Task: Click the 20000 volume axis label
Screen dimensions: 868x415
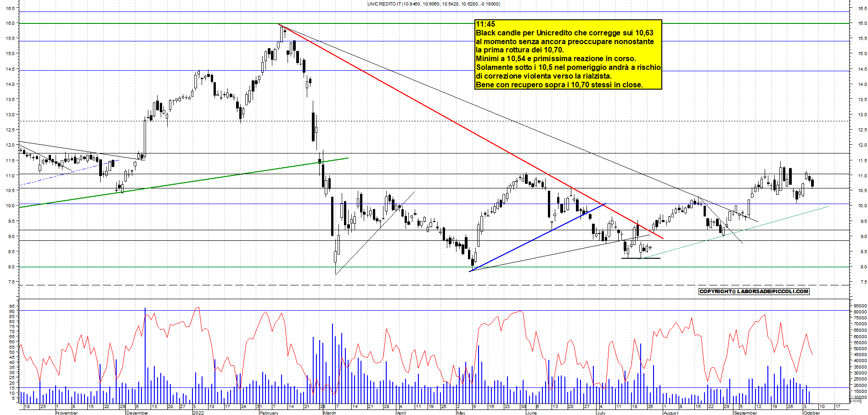Action: pos(860,385)
